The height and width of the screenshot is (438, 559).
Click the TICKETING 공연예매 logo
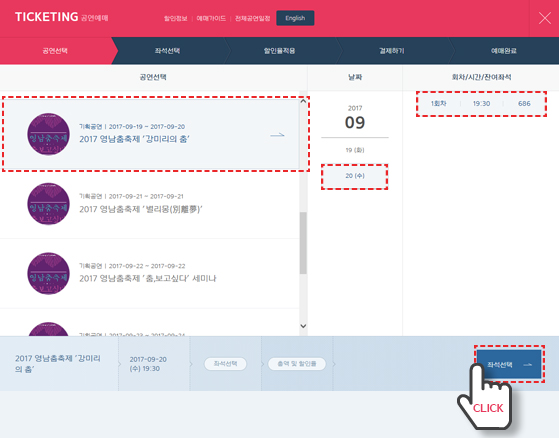(x=61, y=17)
